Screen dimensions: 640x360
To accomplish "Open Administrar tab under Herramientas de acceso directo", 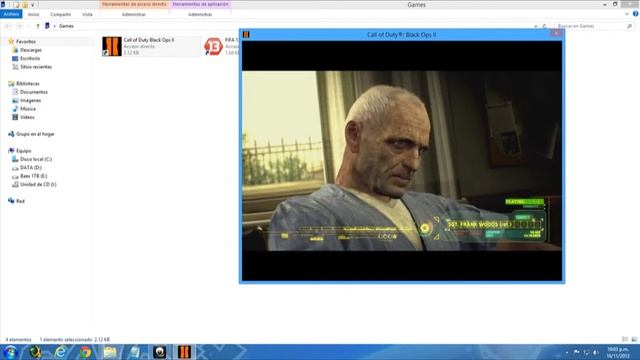I will click(134, 14).
